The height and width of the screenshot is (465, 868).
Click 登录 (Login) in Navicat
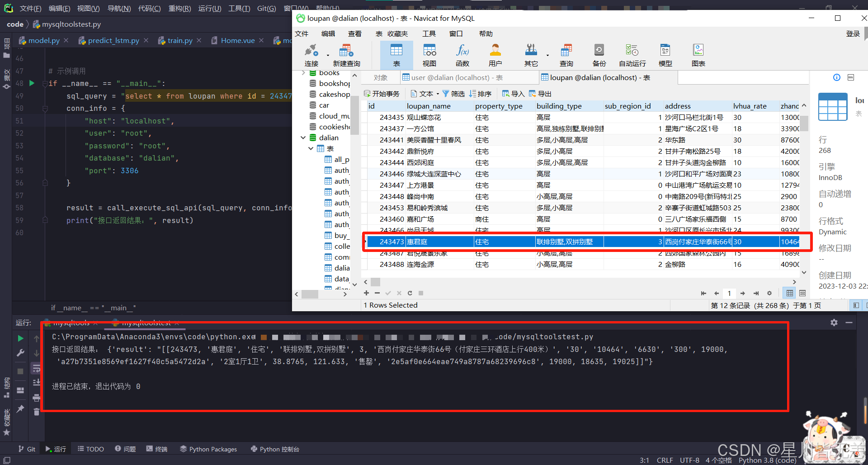853,33
